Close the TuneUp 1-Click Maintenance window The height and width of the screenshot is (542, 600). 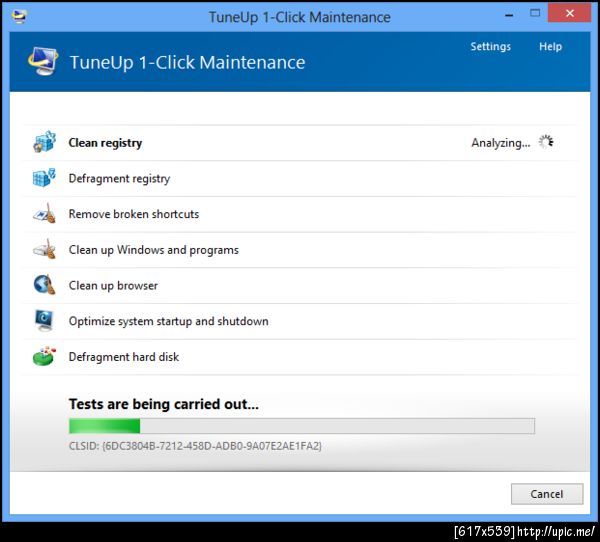tap(569, 13)
